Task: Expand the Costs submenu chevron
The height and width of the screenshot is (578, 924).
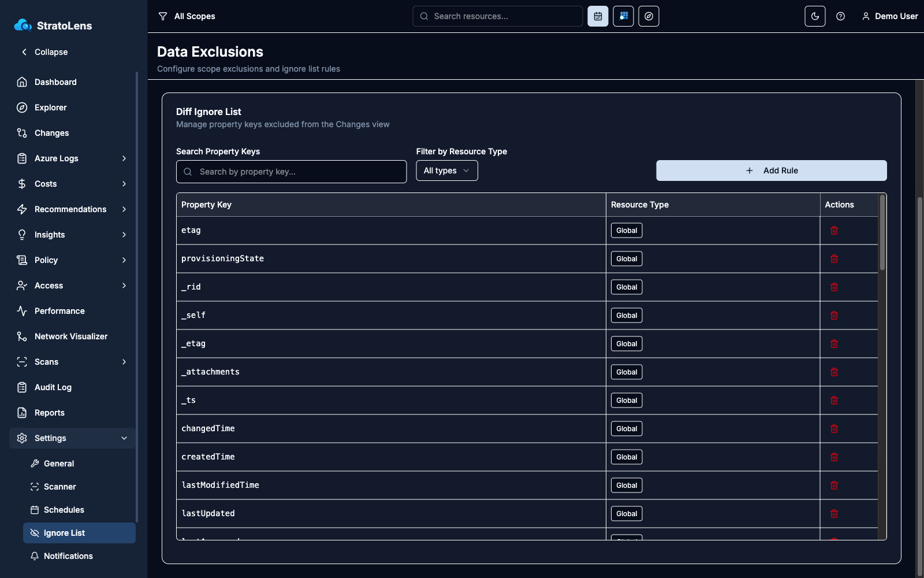Action: point(124,184)
